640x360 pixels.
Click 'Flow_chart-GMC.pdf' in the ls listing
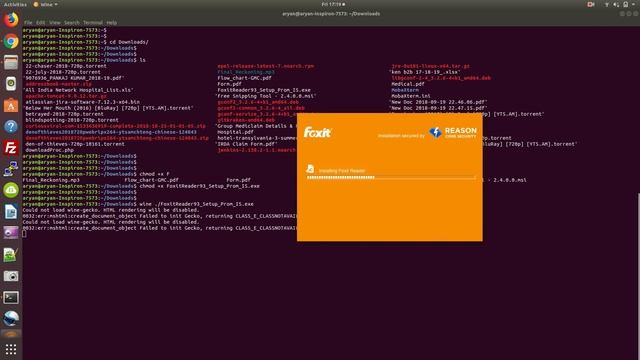(x=244, y=78)
